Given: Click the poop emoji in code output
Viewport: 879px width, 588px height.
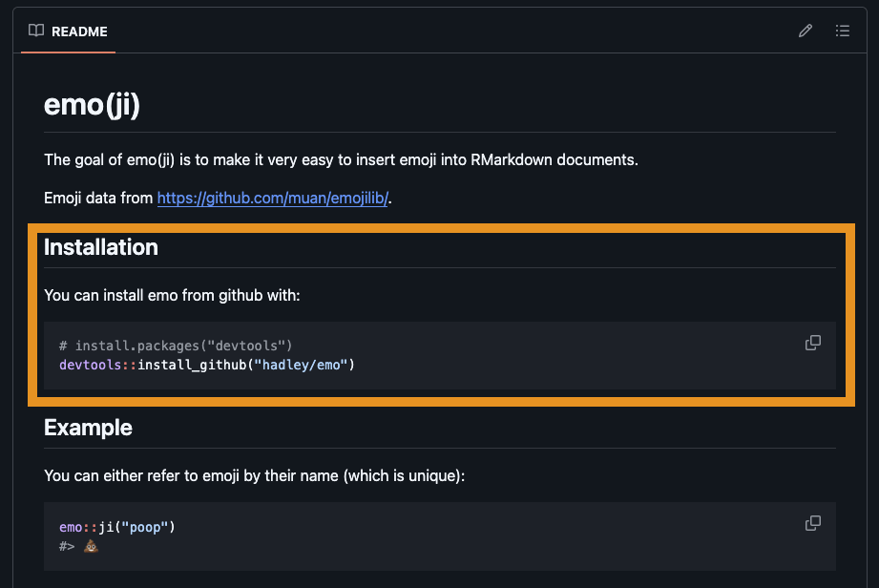Looking at the screenshot, I should tap(91, 546).
